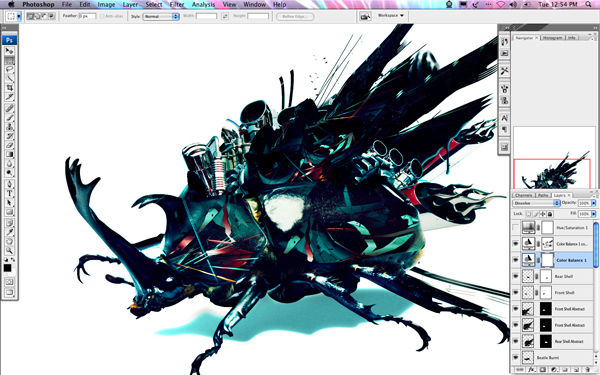Select the Lasso tool
The image size is (600, 375).
click(x=9, y=69)
